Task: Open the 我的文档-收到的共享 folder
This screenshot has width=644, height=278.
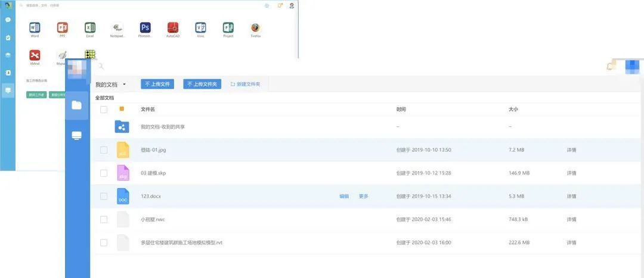Action: coord(162,127)
